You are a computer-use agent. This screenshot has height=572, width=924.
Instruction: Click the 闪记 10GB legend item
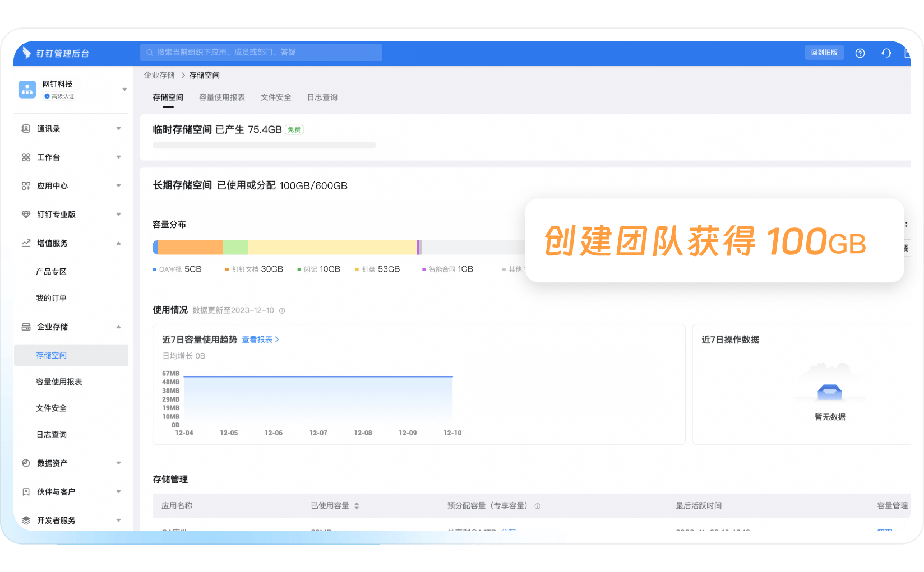click(x=319, y=269)
